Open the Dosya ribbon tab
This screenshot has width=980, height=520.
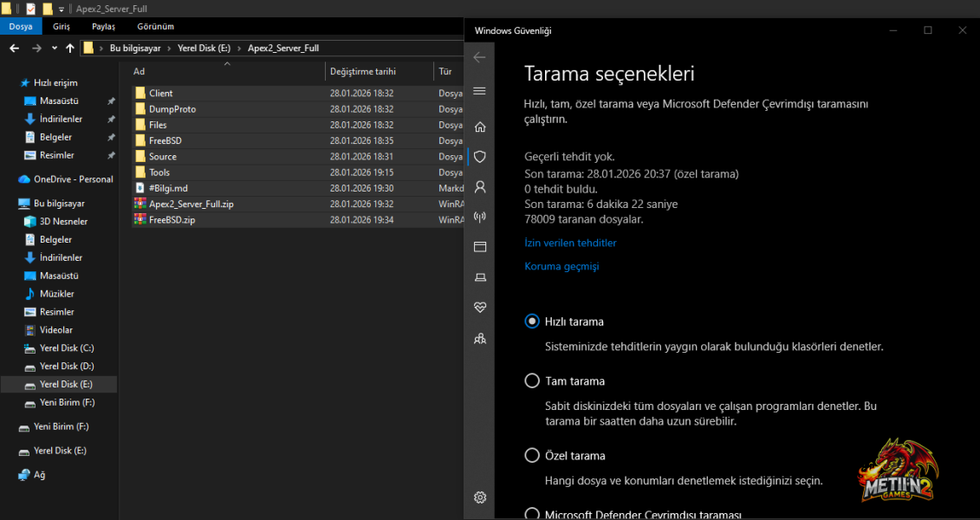pyautogui.click(x=21, y=26)
